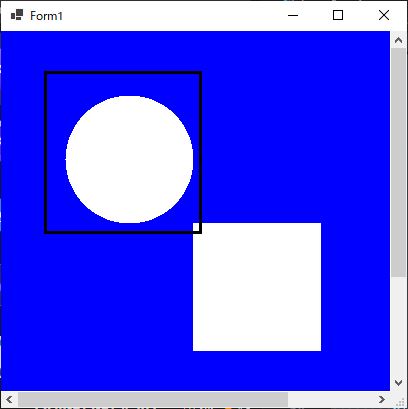Click the vertical scrollbar up arrow

[398, 40]
